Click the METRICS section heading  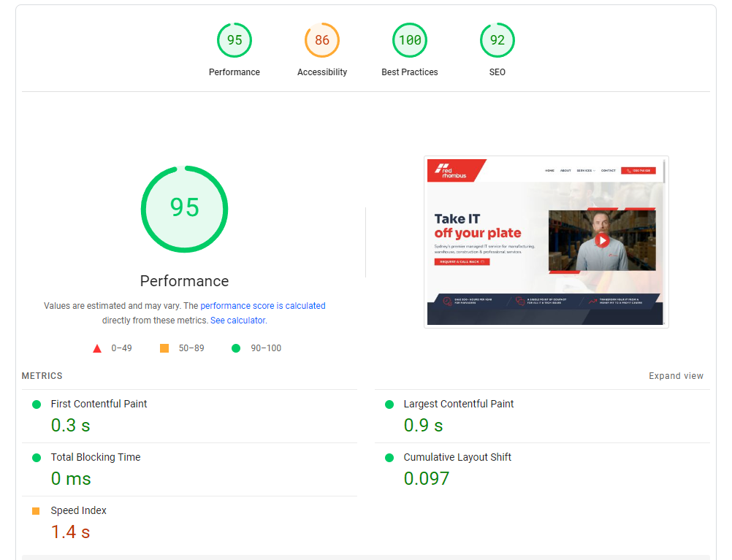pyautogui.click(x=42, y=375)
